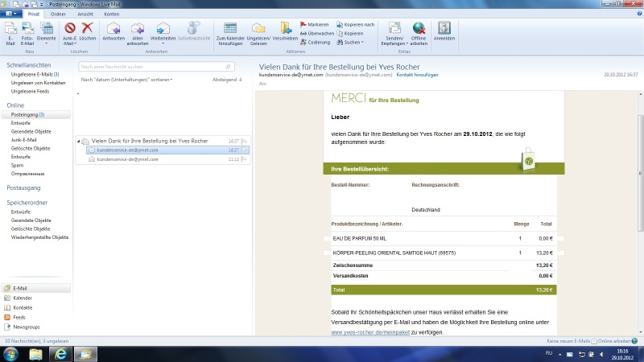Click the reading pane vertical scrollbar

(640, 172)
